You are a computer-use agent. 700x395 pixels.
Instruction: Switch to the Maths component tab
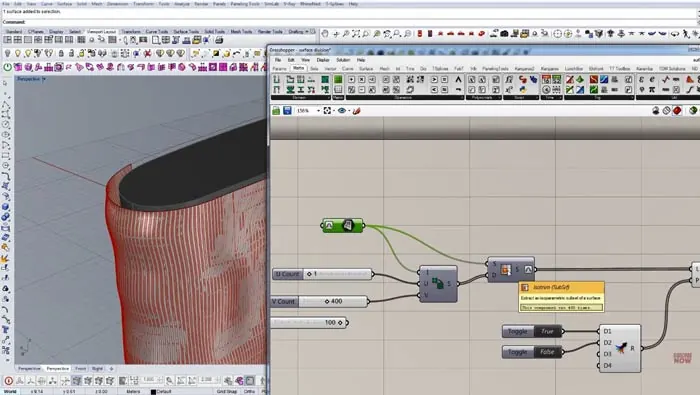(x=298, y=68)
